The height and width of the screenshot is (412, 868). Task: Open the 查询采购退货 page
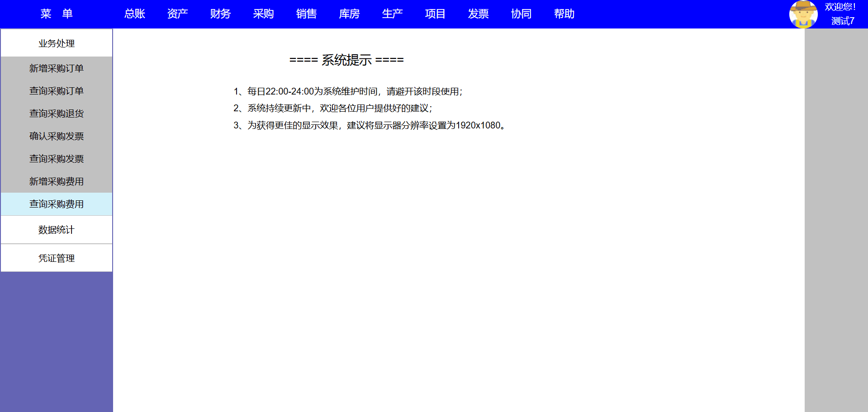coord(57,114)
